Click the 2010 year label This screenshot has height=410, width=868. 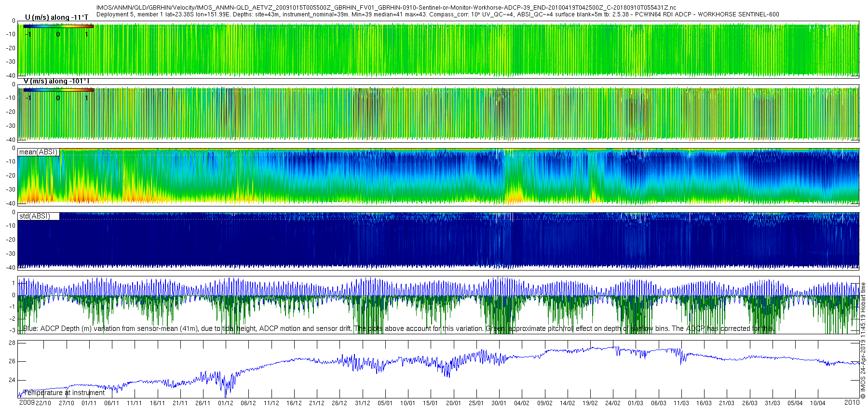tap(852, 402)
